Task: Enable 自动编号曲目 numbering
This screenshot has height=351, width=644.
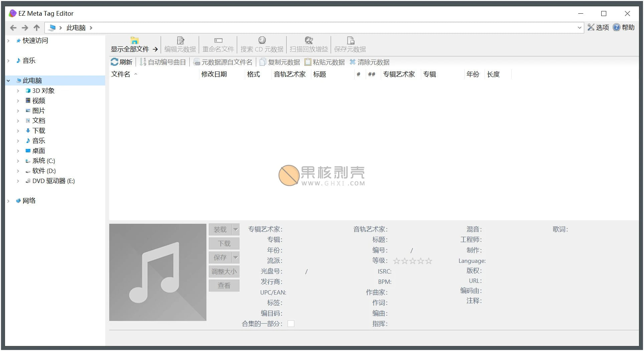Action: coord(163,62)
